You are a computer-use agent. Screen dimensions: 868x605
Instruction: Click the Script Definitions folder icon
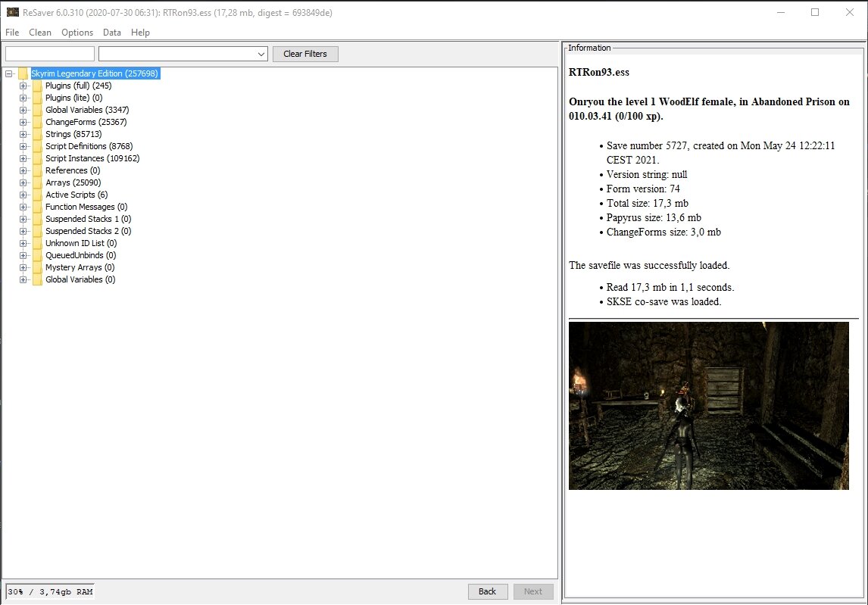tap(37, 147)
